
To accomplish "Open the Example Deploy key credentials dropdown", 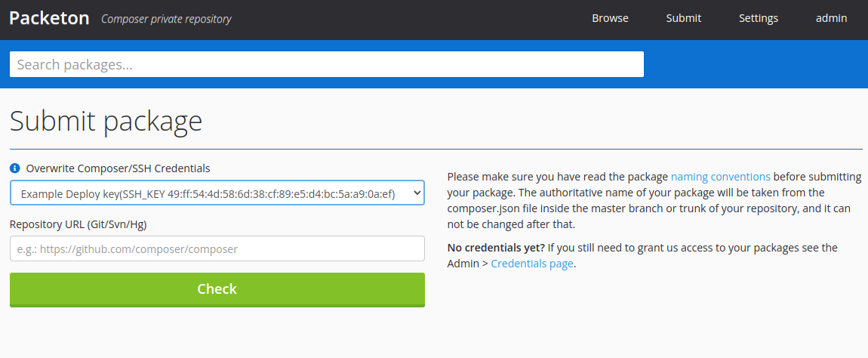I will (208, 194).
